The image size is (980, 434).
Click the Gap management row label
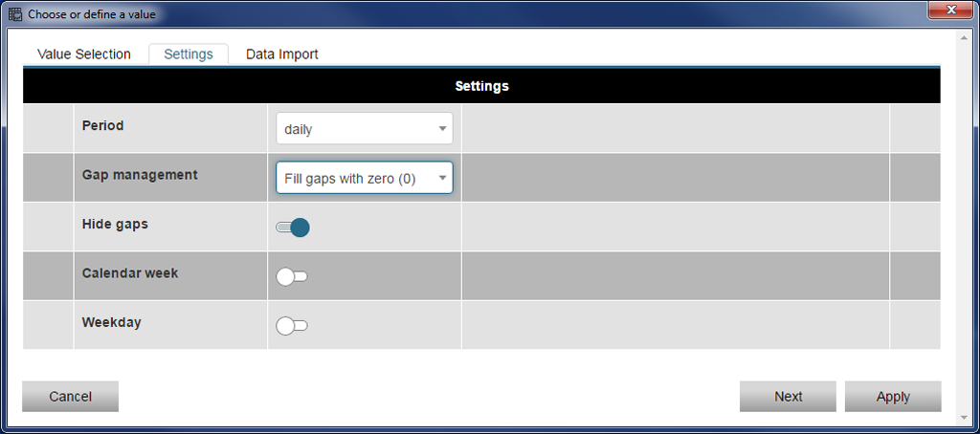[x=140, y=175]
